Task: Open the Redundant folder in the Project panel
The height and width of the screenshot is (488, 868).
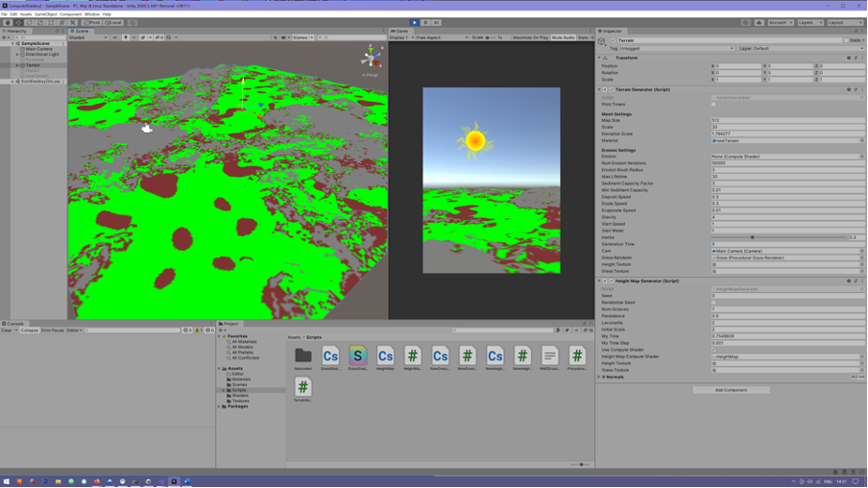Action: click(303, 356)
